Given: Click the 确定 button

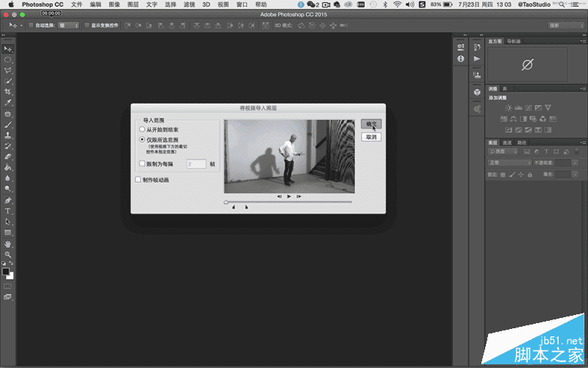Looking at the screenshot, I should point(371,124).
